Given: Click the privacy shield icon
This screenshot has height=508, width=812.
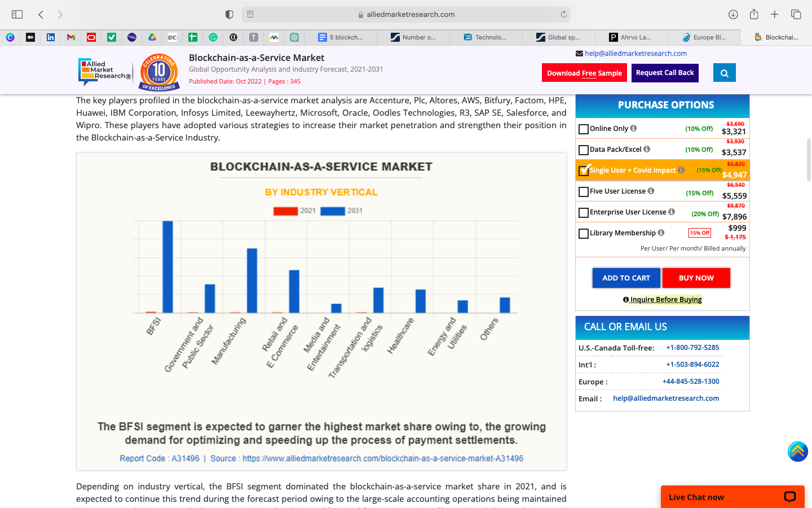Looking at the screenshot, I should click(229, 14).
